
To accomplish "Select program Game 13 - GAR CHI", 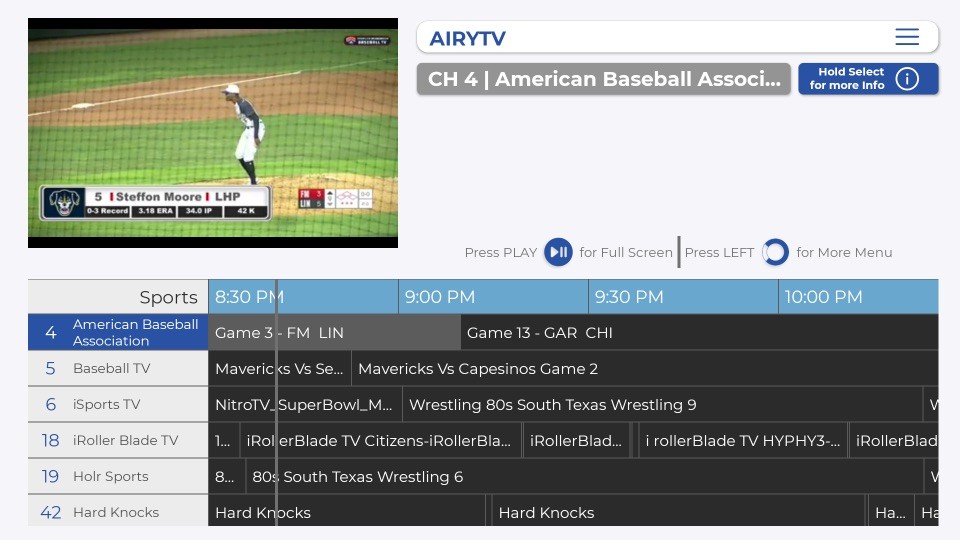I will [x=699, y=332].
